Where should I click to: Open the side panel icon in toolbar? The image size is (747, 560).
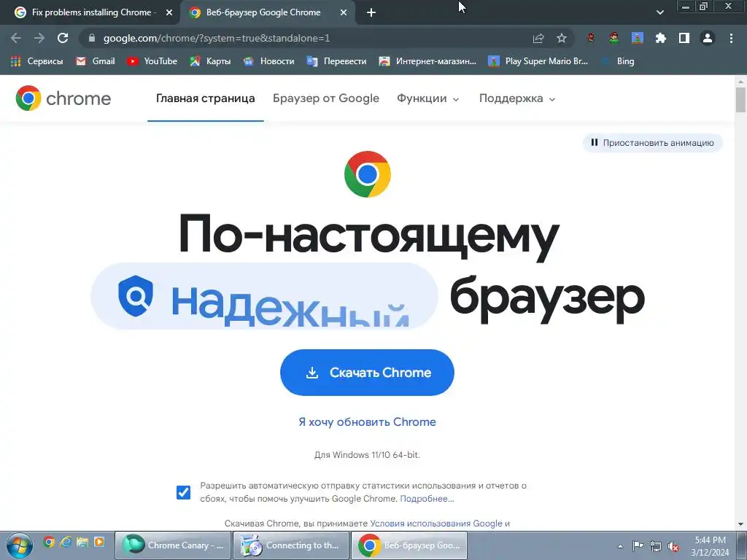(684, 38)
